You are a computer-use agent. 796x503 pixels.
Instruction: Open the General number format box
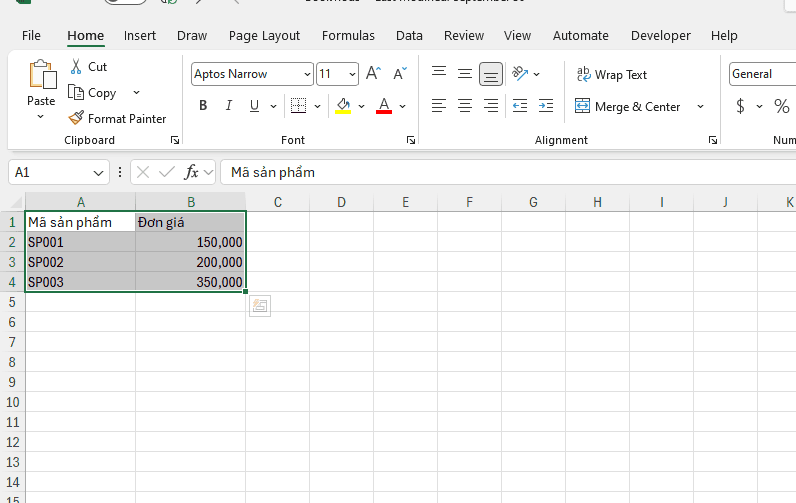click(762, 74)
